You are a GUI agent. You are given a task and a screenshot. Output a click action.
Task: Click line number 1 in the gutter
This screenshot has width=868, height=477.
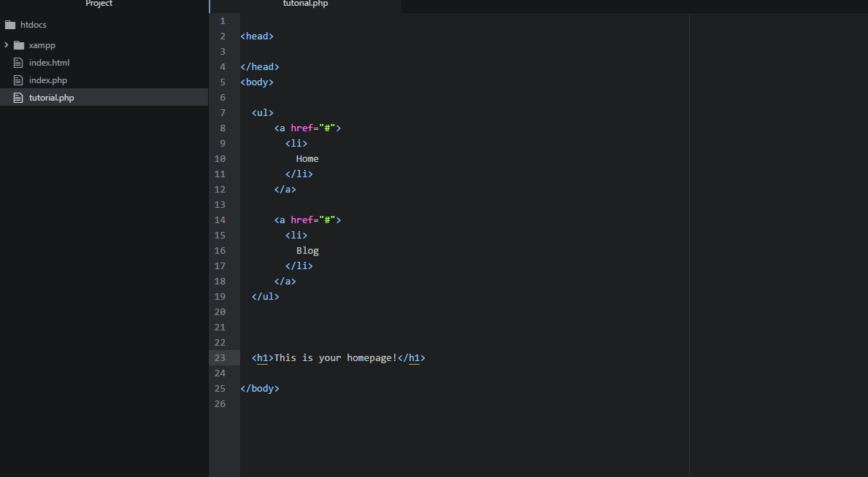223,20
